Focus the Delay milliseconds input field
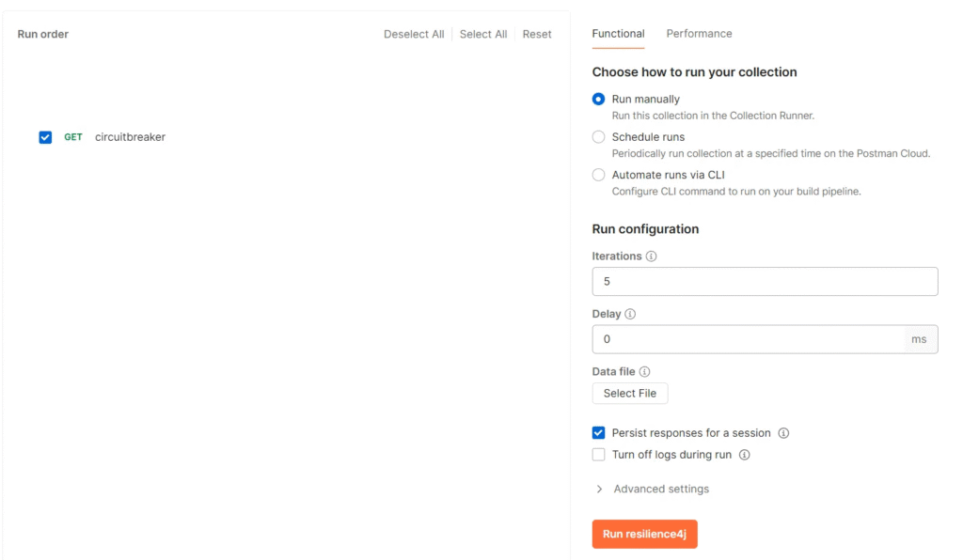Viewport: 963px width, 560px height. [748, 339]
